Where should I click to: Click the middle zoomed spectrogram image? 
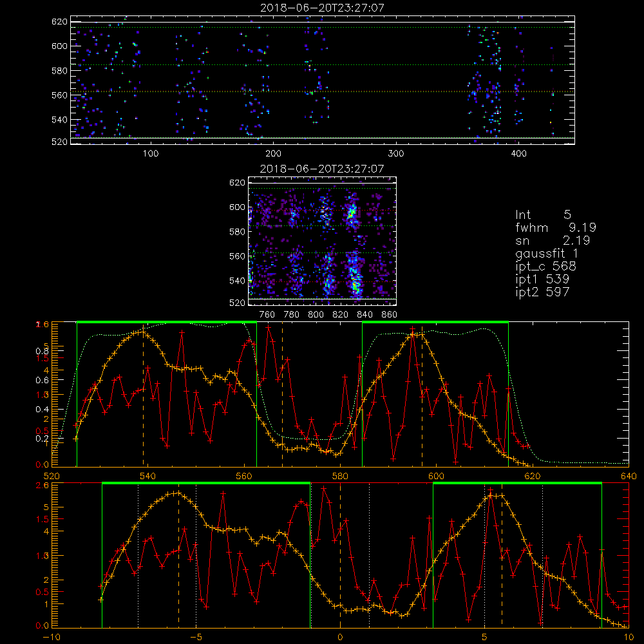[322, 241]
